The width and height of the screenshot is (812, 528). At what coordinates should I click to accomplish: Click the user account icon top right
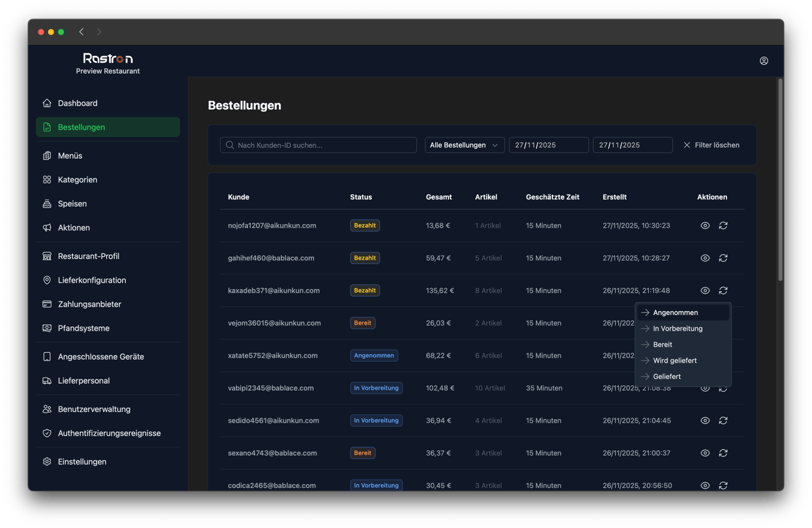[x=764, y=61]
